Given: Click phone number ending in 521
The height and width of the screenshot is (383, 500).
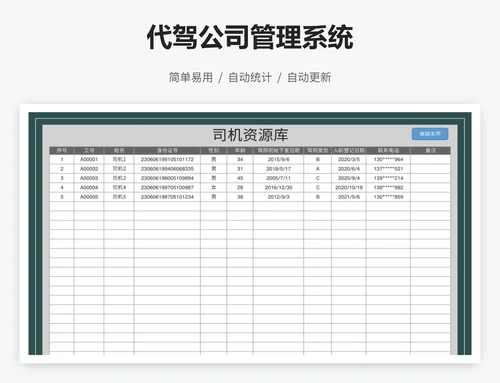Looking at the screenshot, I should (388, 169).
